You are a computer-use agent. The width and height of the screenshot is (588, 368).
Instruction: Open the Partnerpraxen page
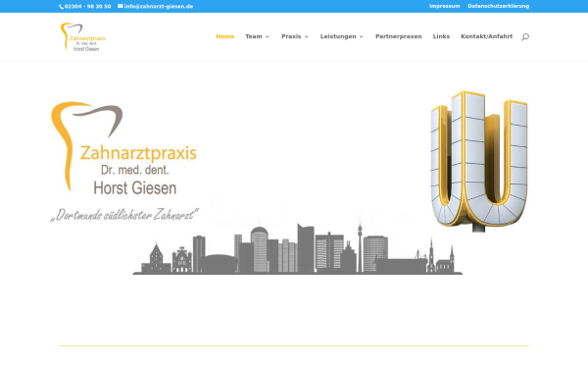399,36
